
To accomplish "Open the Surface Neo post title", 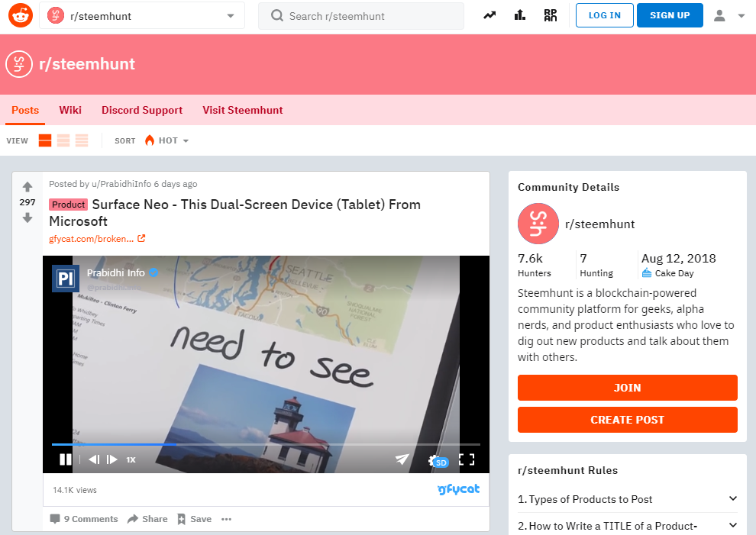I will 234,213.
